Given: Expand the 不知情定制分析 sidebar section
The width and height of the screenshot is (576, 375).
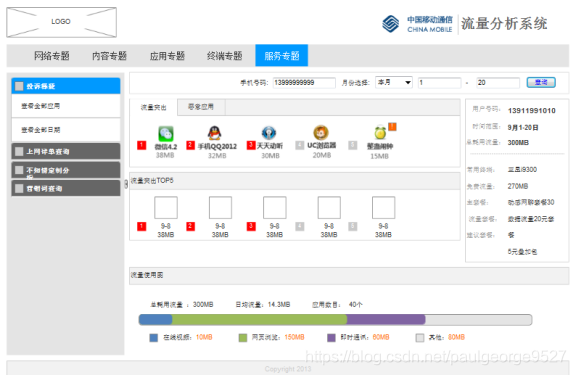Looking at the screenshot, I should [x=66, y=170].
